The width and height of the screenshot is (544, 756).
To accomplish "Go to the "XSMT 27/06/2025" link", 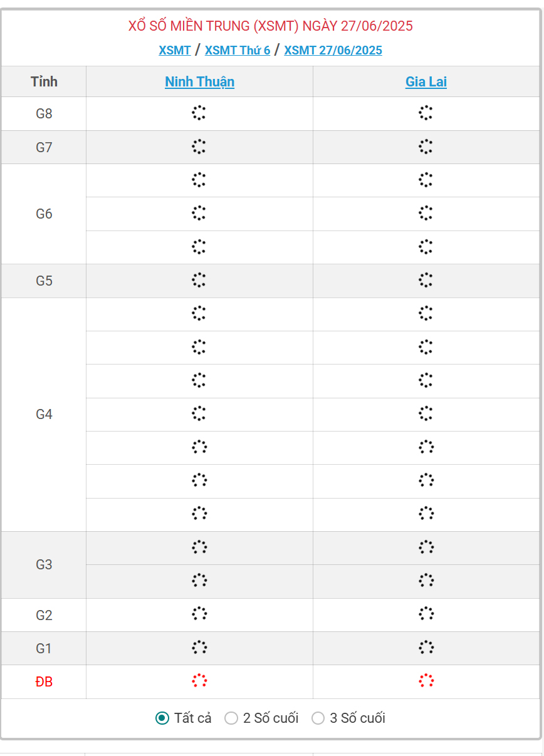I will point(333,50).
